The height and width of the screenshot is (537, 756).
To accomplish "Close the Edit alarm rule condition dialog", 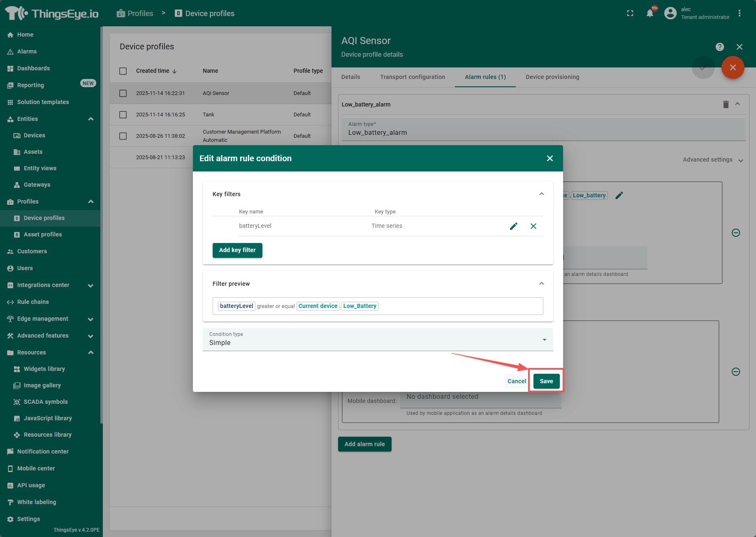I will pyautogui.click(x=550, y=158).
